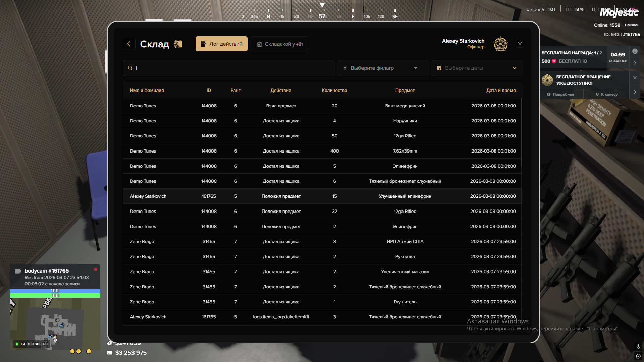644x362 pixels.
Task: Click the Подробнее button
Action: (x=560, y=94)
